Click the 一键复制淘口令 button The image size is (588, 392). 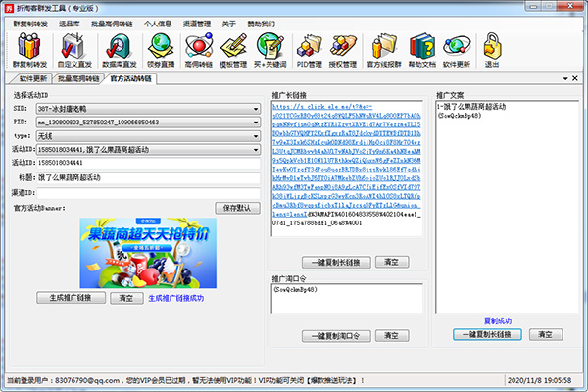(x=336, y=335)
